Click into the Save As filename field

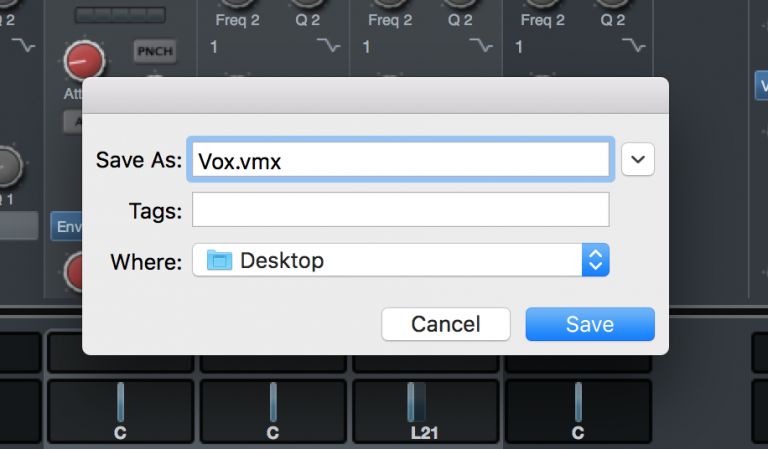[401, 160]
